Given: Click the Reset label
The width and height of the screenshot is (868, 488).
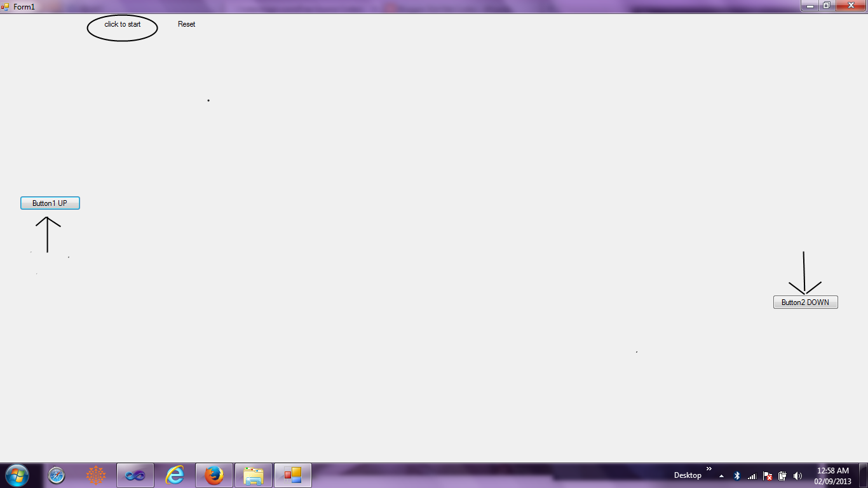Looking at the screenshot, I should point(186,24).
